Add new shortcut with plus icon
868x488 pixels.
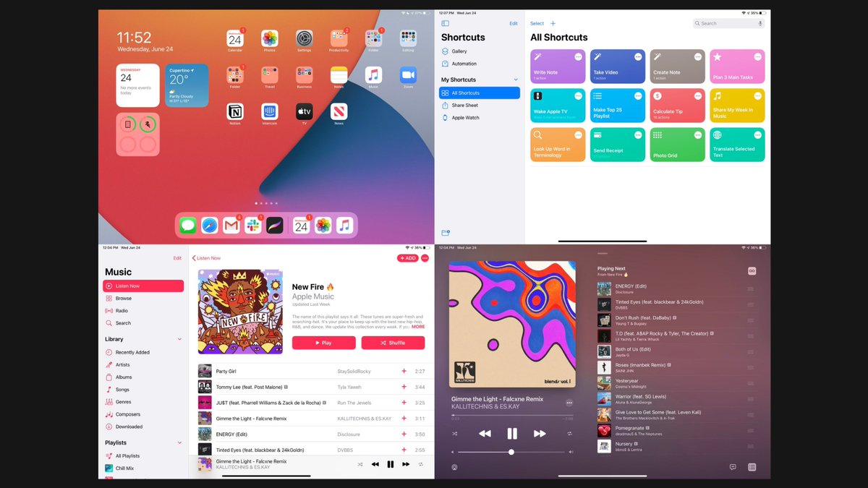click(x=553, y=23)
